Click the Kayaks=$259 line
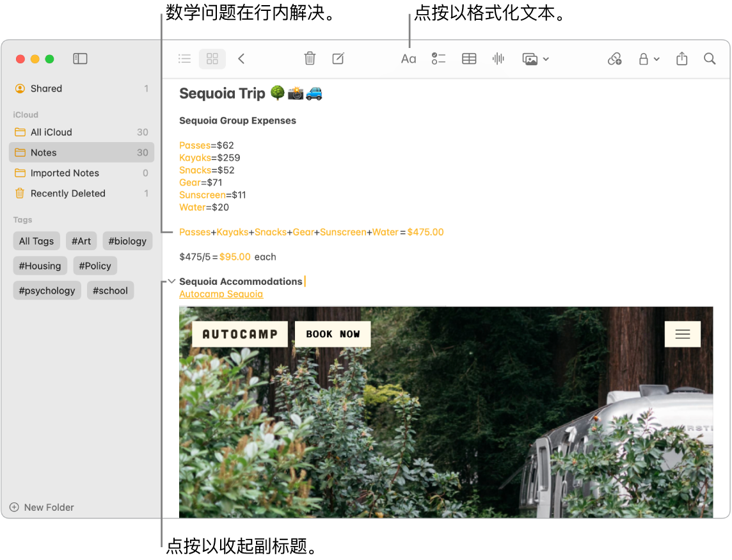 click(x=210, y=158)
